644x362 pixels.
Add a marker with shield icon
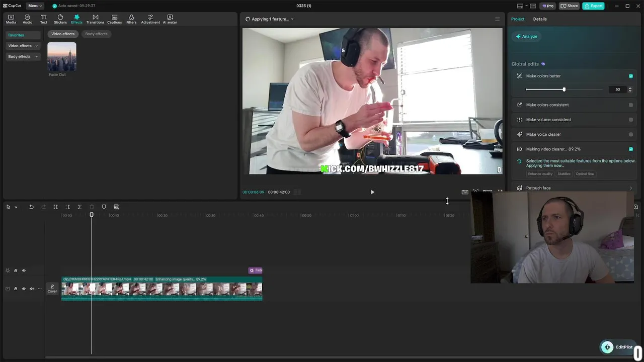pos(104,207)
